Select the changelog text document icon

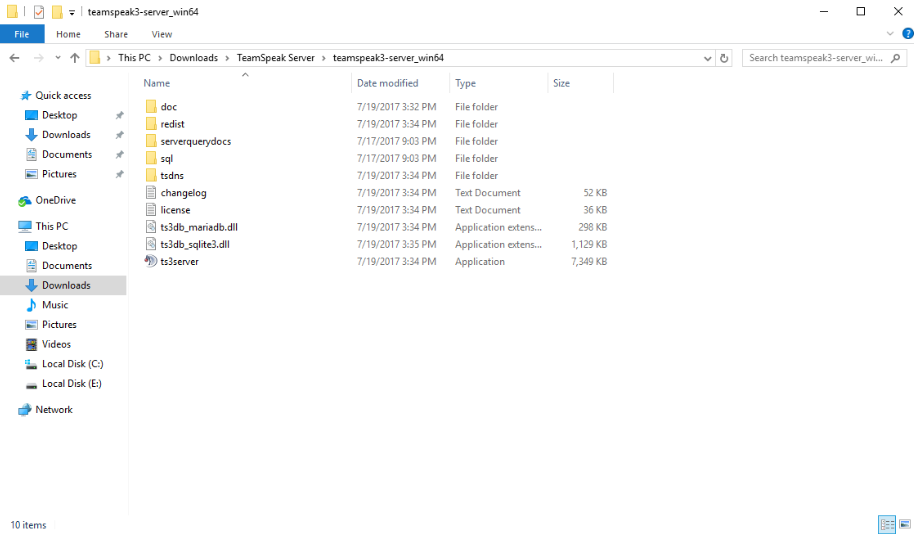pyautogui.click(x=151, y=192)
